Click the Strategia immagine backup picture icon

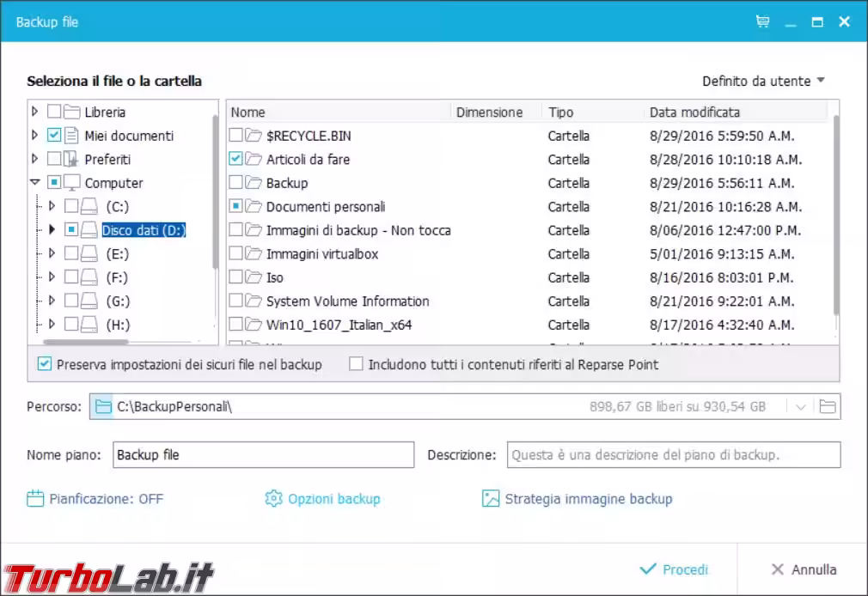(491, 499)
